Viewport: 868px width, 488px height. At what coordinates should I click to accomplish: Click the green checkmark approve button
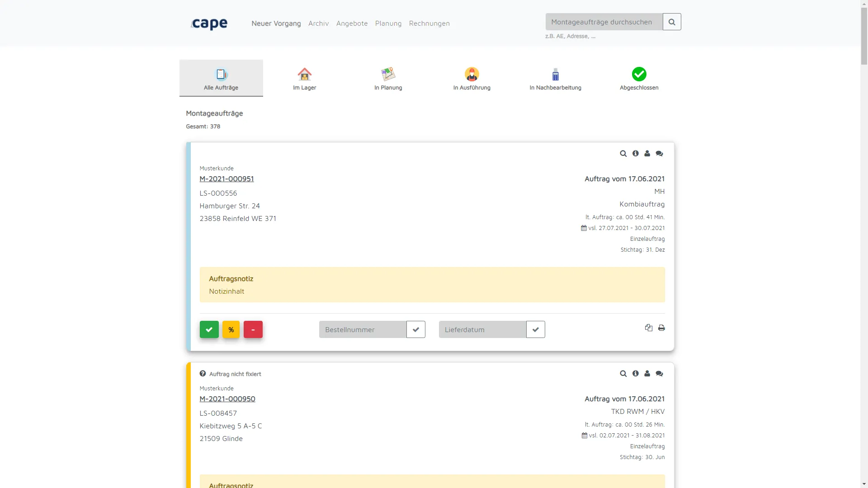coord(209,329)
